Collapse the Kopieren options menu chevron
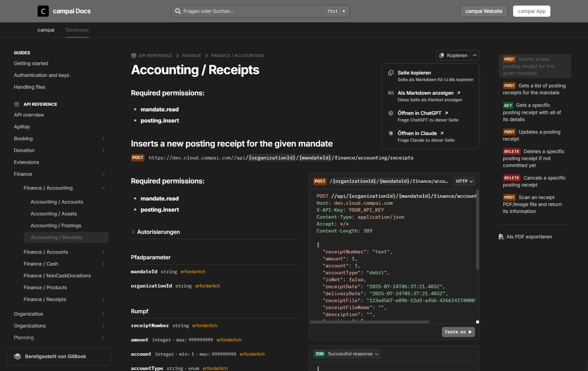This screenshot has height=371, width=588. tap(475, 55)
